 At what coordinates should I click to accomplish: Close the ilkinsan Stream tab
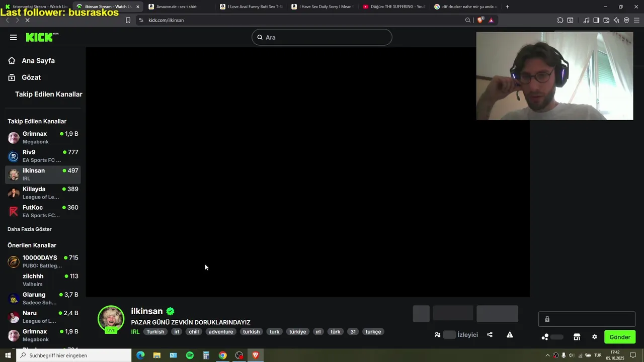(x=137, y=7)
